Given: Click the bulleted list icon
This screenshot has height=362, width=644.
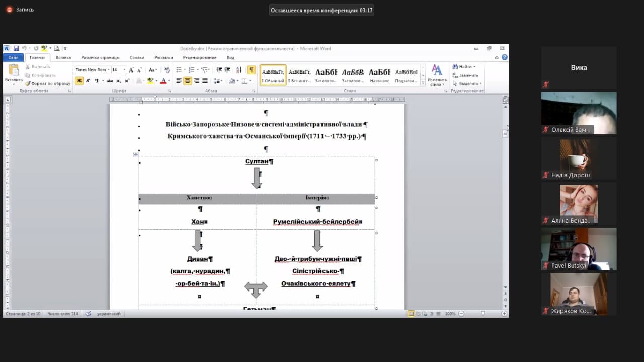Looking at the screenshot, I should 179,70.
